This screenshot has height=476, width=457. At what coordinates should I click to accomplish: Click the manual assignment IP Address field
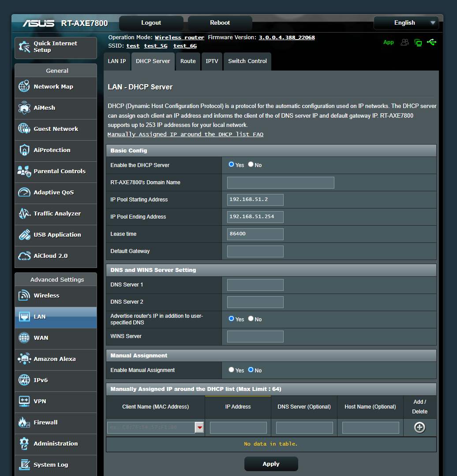[238, 428]
